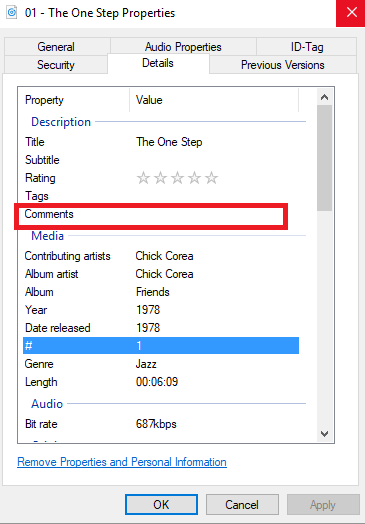Click the Date released value 1978

(148, 328)
